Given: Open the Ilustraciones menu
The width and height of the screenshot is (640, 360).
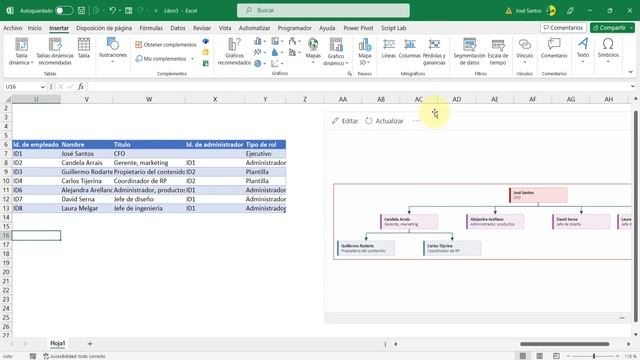Looking at the screenshot, I should coord(113,50).
